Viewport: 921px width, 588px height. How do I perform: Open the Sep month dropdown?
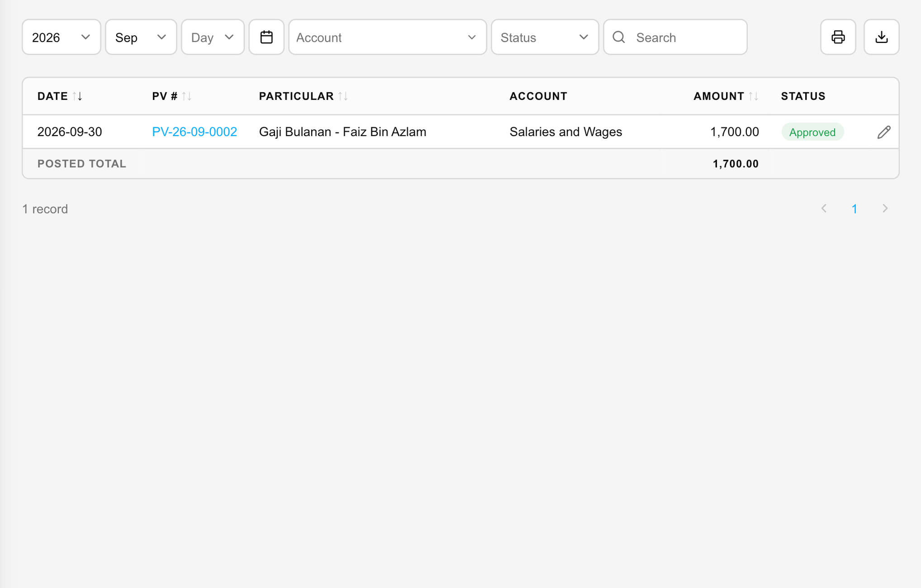(141, 37)
